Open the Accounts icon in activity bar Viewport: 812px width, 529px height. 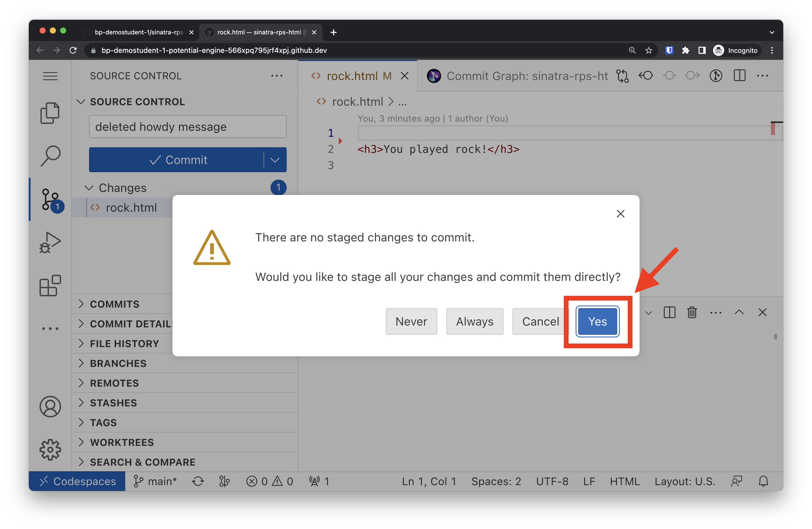coord(50,407)
